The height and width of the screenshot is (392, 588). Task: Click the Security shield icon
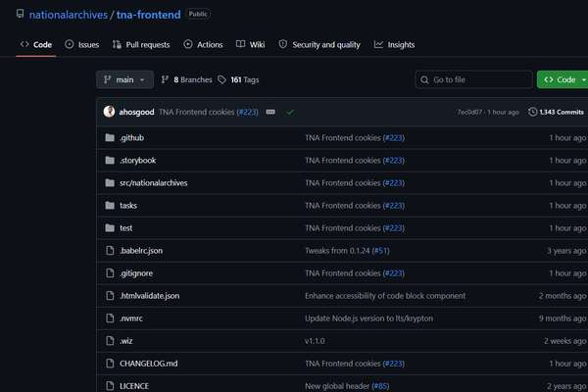tap(283, 44)
